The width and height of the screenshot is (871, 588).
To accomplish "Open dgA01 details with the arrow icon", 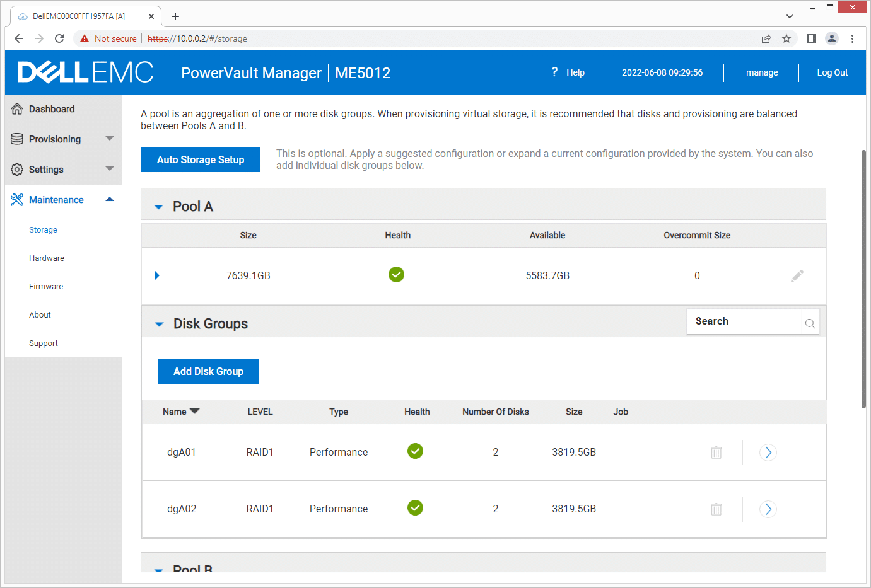I will click(x=768, y=453).
